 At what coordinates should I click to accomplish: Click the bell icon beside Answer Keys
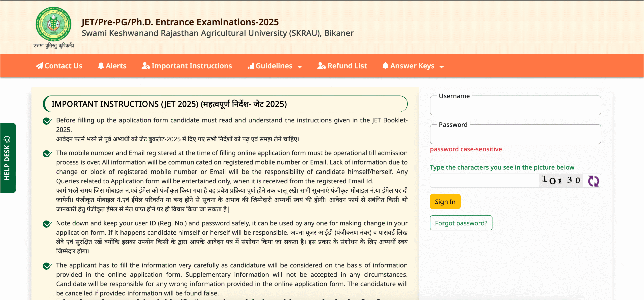(x=385, y=66)
